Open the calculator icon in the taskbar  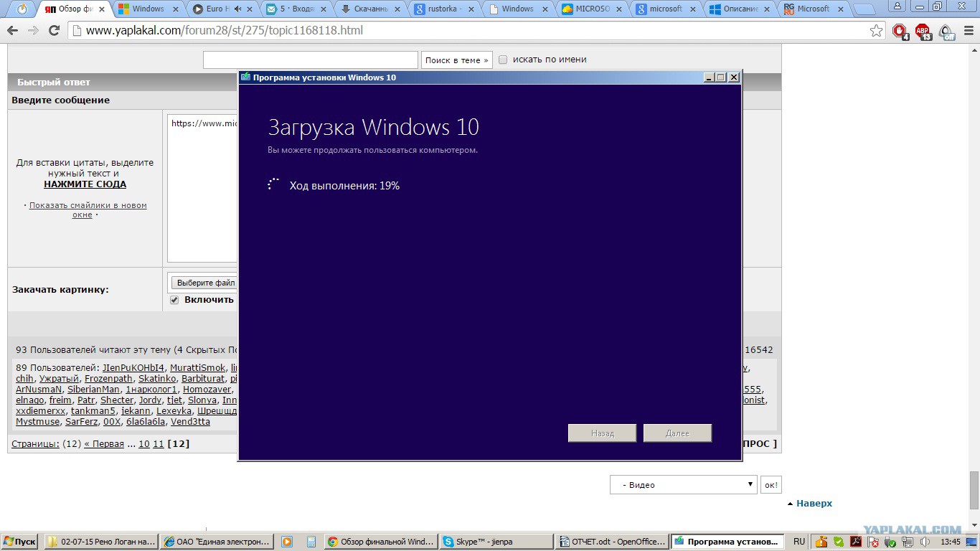(311, 542)
